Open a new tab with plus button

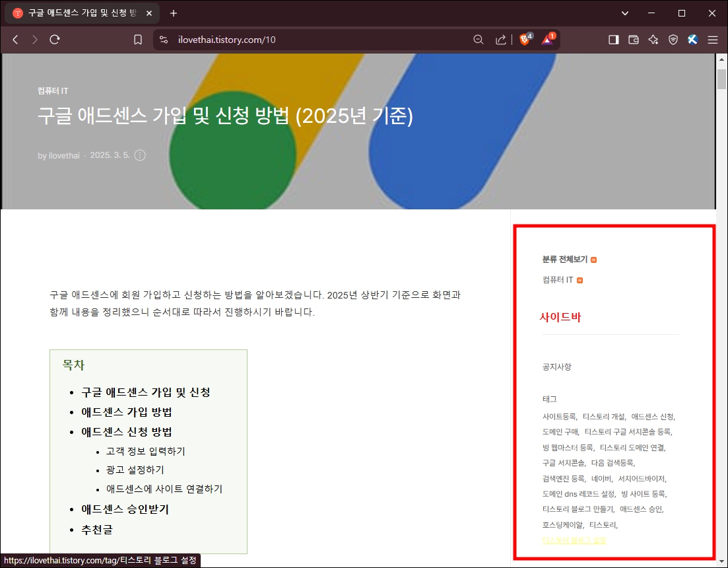point(174,13)
